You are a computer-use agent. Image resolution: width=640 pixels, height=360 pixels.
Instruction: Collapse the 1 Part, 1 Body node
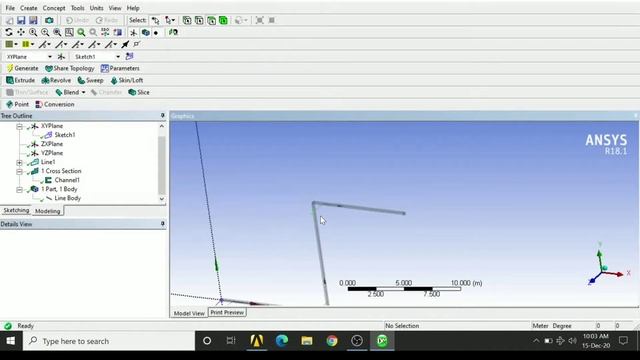19,189
